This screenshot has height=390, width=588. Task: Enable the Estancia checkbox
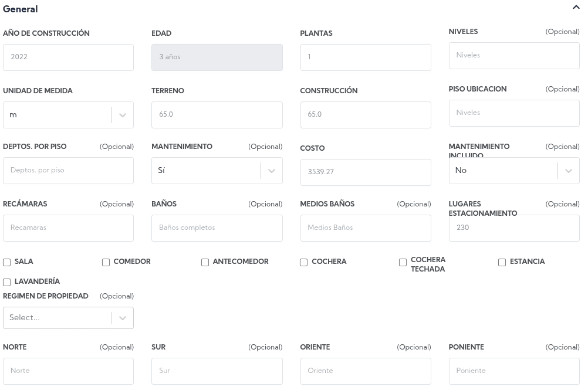[502, 262]
